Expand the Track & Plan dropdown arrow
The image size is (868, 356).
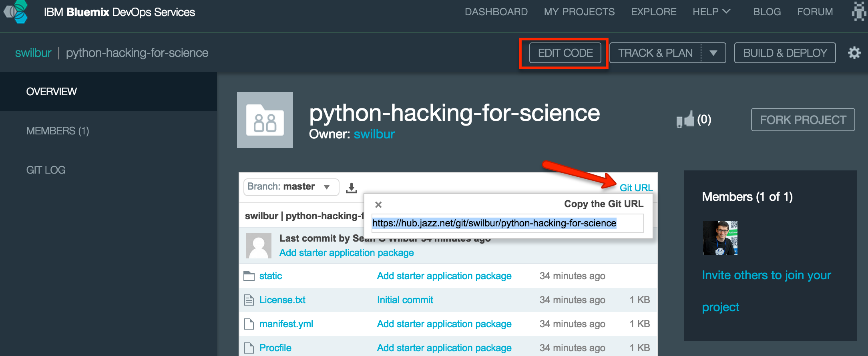tap(713, 53)
